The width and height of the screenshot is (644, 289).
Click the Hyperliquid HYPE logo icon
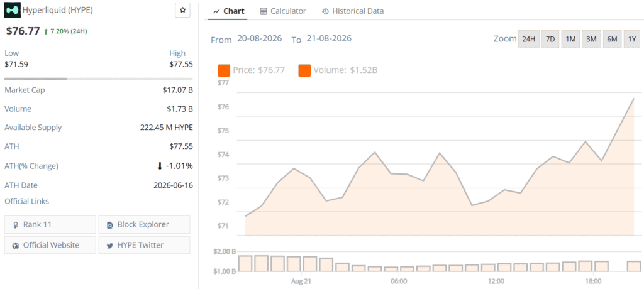[x=13, y=11]
